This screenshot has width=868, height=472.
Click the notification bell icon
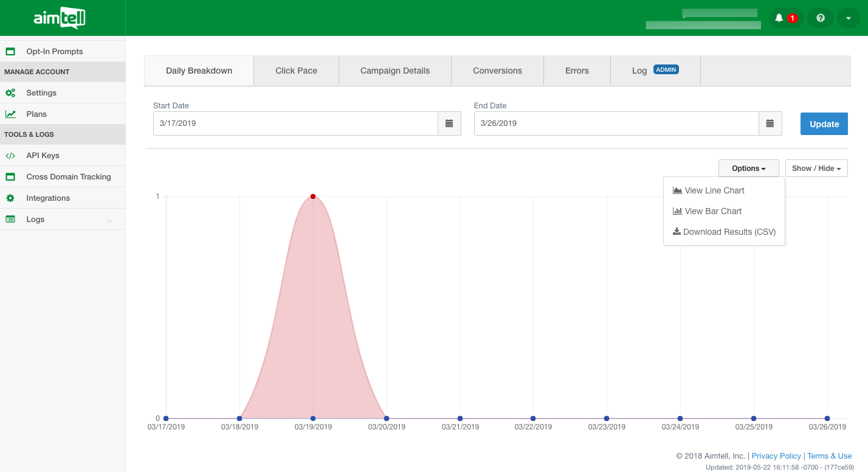tap(779, 18)
